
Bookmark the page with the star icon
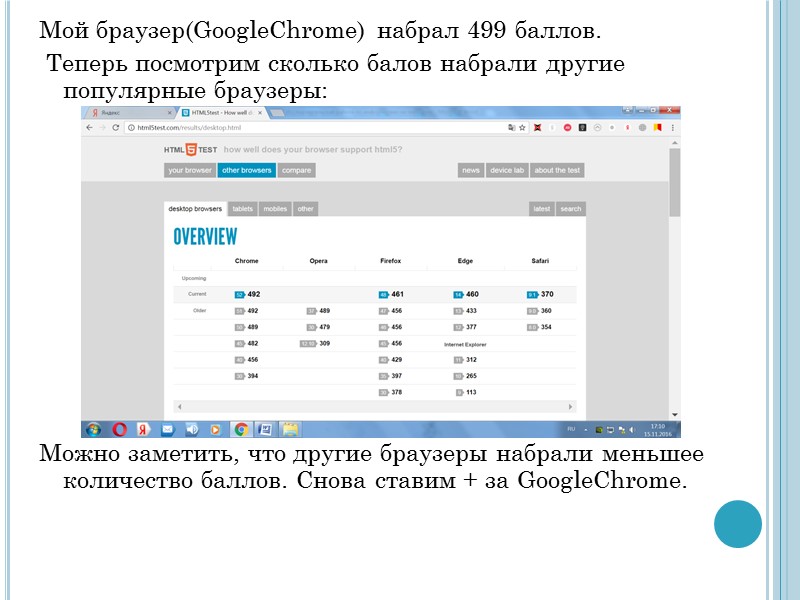tap(522, 128)
